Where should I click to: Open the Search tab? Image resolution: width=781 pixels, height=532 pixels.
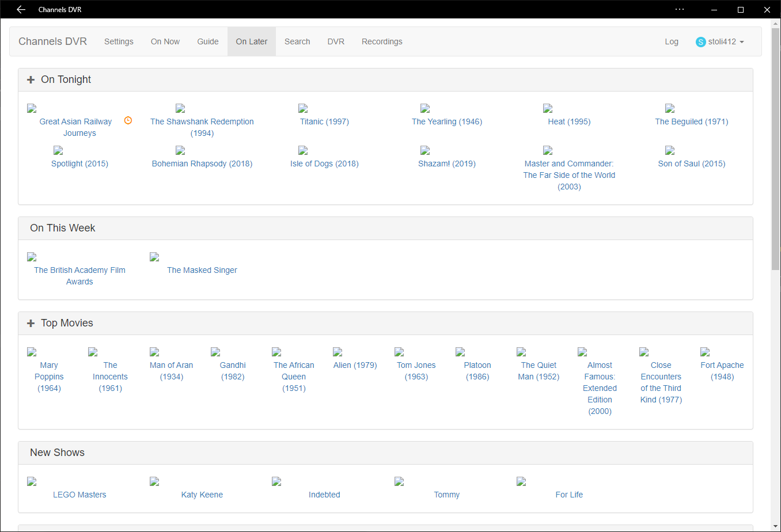297,41
